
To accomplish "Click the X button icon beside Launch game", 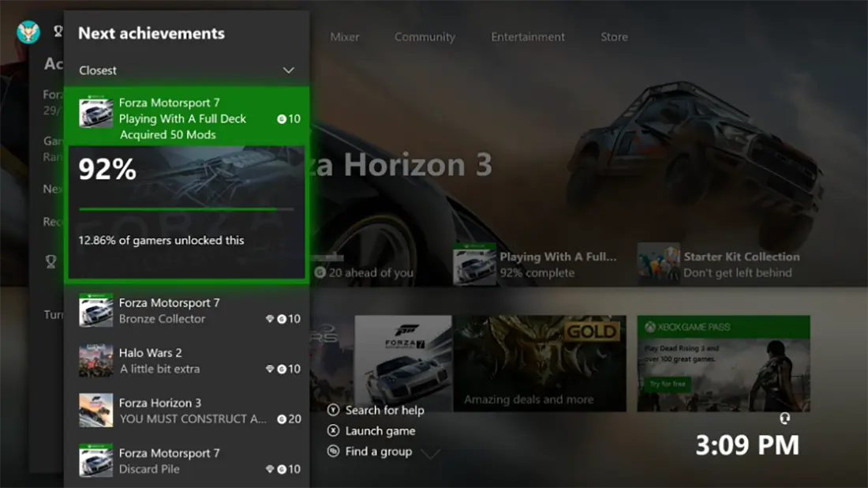I will click(x=334, y=431).
